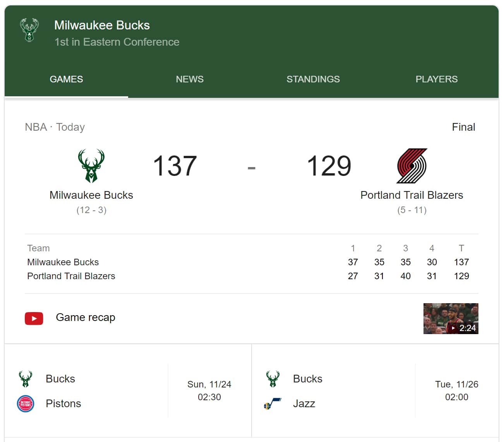The height and width of the screenshot is (442, 504).
Task: Click the Bucks logo in the green header
Action: [x=29, y=30]
